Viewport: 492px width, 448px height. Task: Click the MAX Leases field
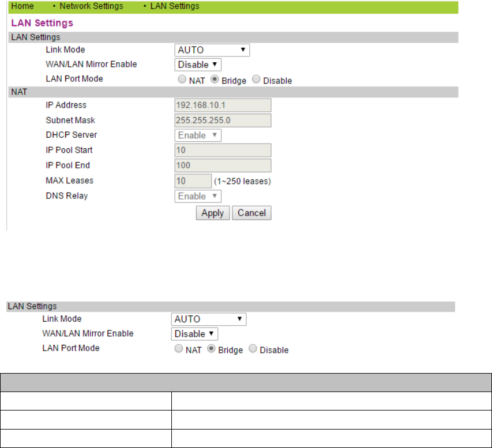coord(193,181)
